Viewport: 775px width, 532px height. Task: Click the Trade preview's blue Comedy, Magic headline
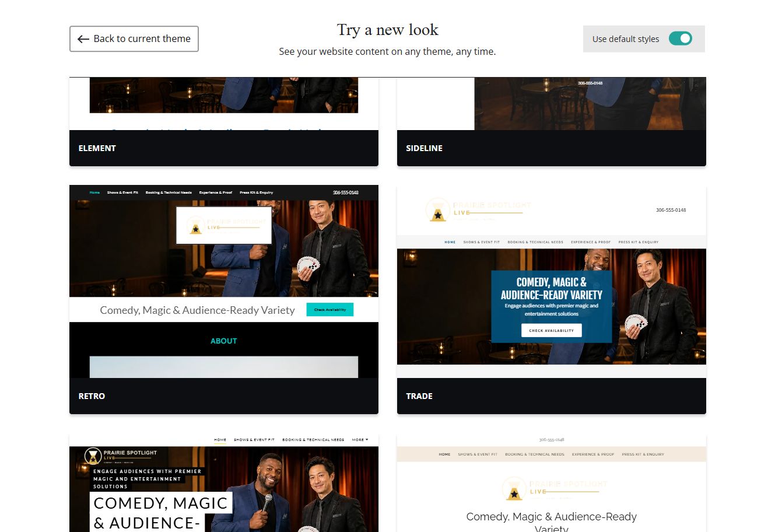point(552,289)
